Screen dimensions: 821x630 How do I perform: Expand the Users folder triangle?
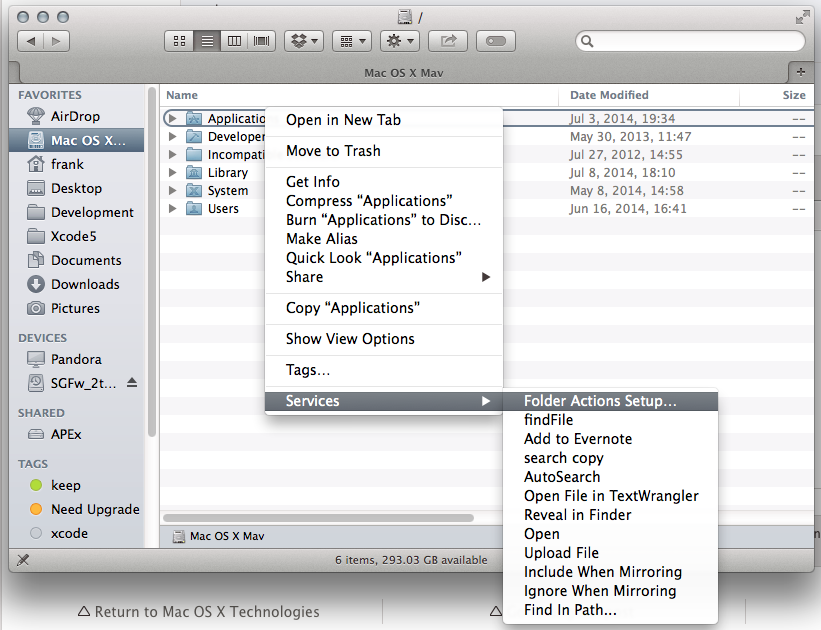[x=172, y=208]
